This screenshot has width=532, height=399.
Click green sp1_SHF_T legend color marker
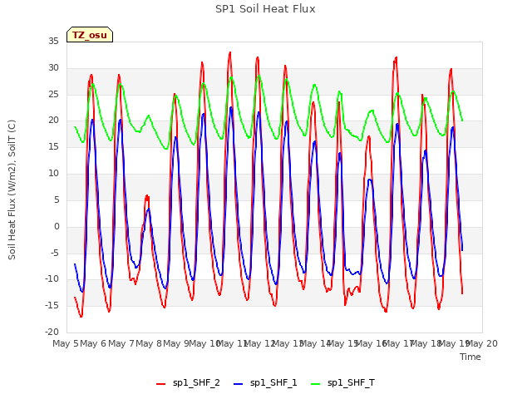point(316,384)
